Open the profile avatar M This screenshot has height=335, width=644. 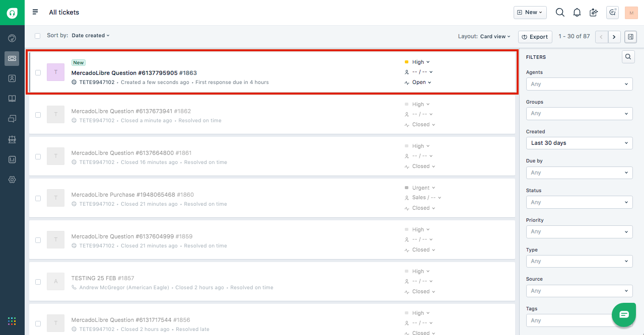click(x=631, y=13)
